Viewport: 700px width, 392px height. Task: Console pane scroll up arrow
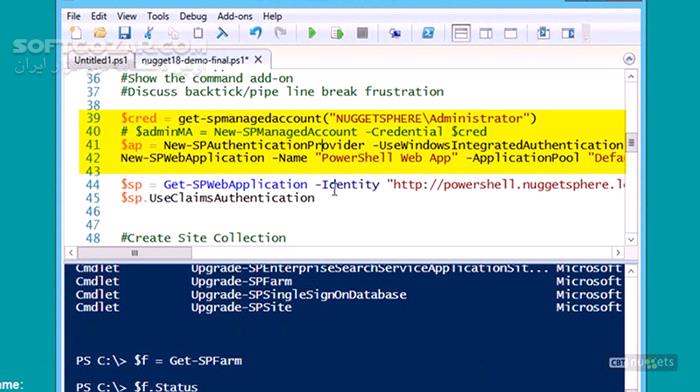[x=631, y=271]
